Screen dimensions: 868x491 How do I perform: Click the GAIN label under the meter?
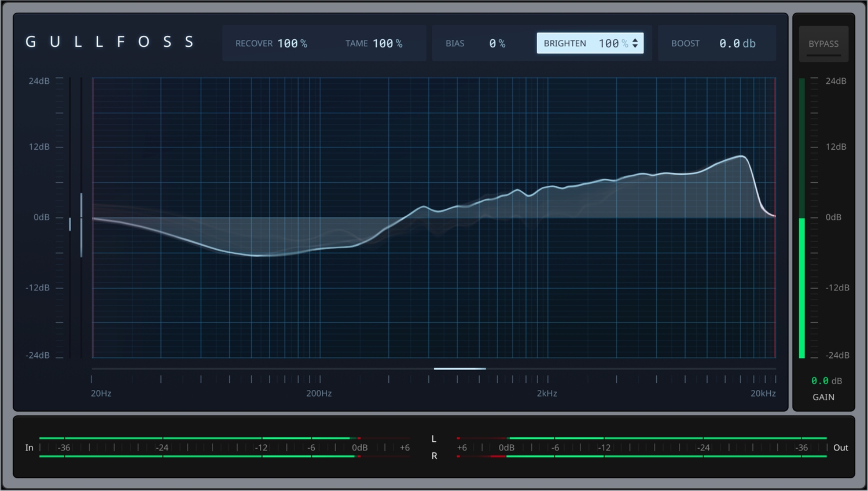pyautogui.click(x=823, y=397)
